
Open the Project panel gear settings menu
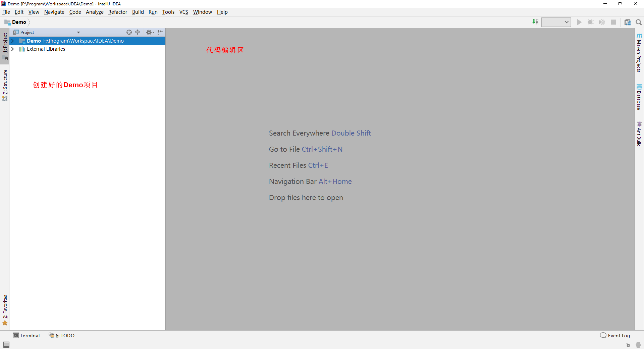[x=150, y=32]
